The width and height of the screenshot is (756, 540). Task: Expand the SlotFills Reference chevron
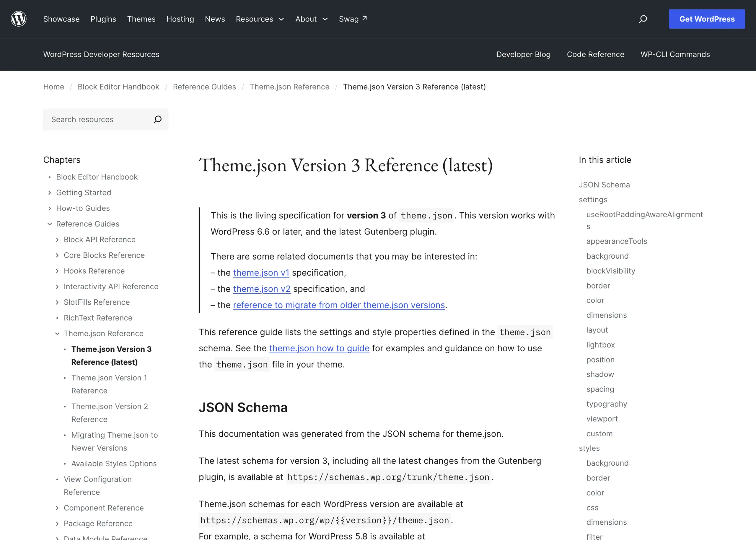(57, 302)
